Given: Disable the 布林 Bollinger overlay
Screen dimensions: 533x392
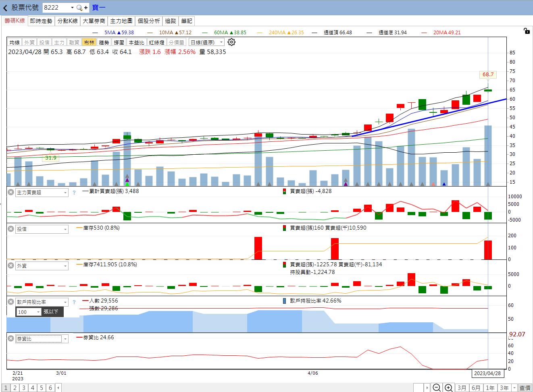Looking at the screenshot, I should [89, 42].
